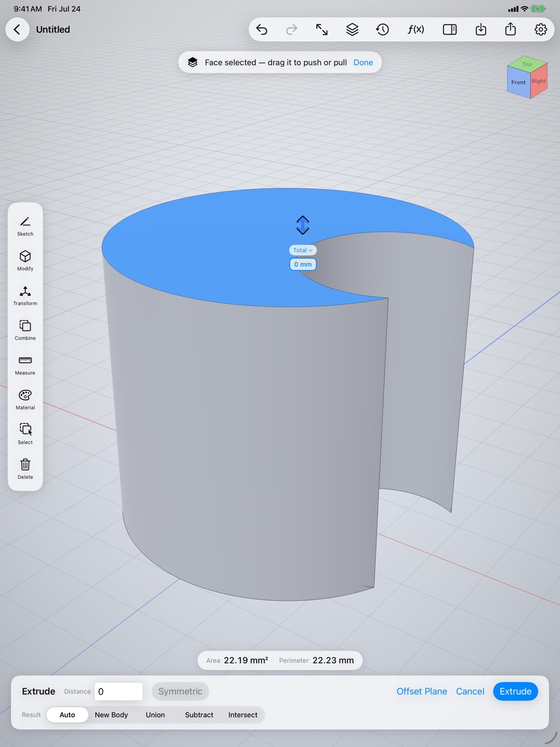Select the Subtract result mode
This screenshot has height=747, width=560.
199,715
